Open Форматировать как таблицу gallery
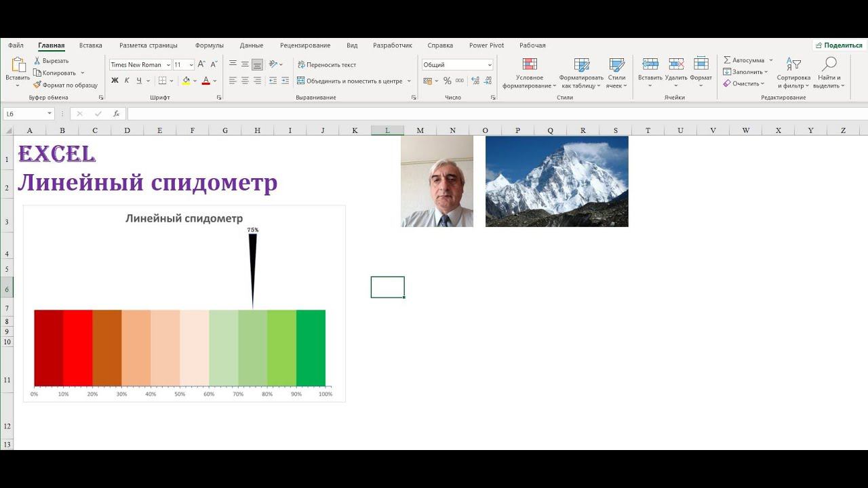Screen dimensions: 868x488 coord(581,73)
